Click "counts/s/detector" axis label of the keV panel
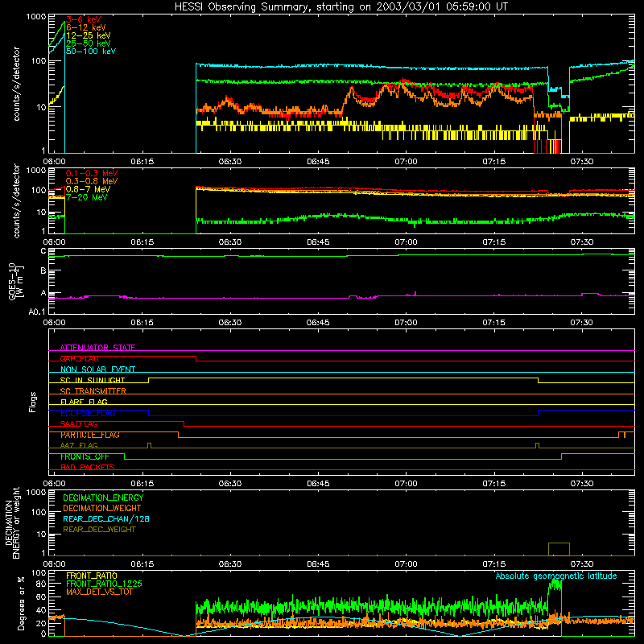644x644 pixels. (x=16, y=84)
